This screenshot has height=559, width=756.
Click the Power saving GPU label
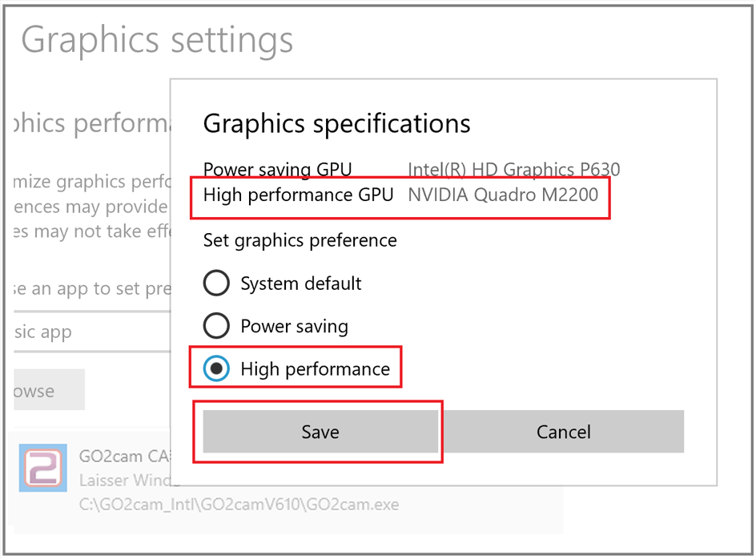pos(277,170)
